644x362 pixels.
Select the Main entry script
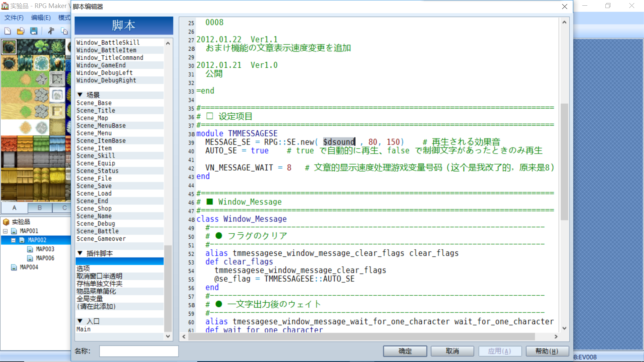coord(120,329)
